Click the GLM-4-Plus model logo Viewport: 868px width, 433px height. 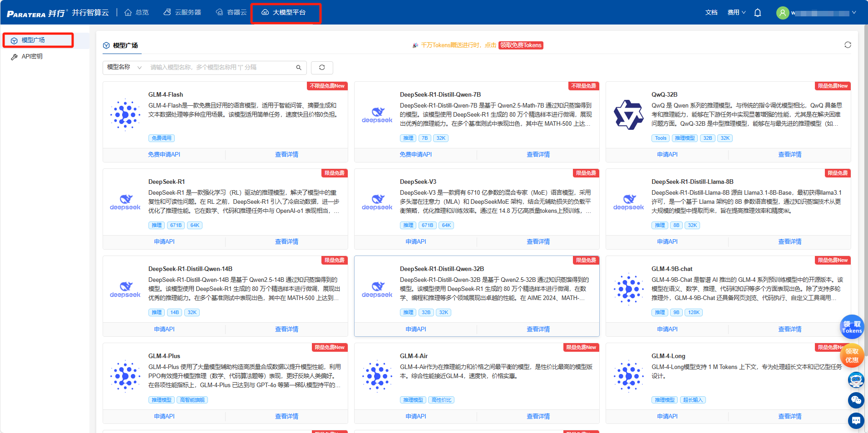point(125,376)
